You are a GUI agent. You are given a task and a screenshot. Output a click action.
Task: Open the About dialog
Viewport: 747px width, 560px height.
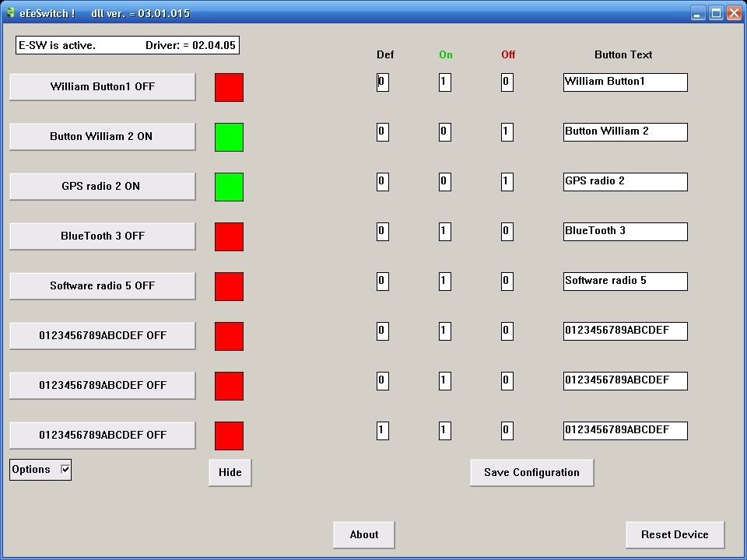tap(363, 534)
